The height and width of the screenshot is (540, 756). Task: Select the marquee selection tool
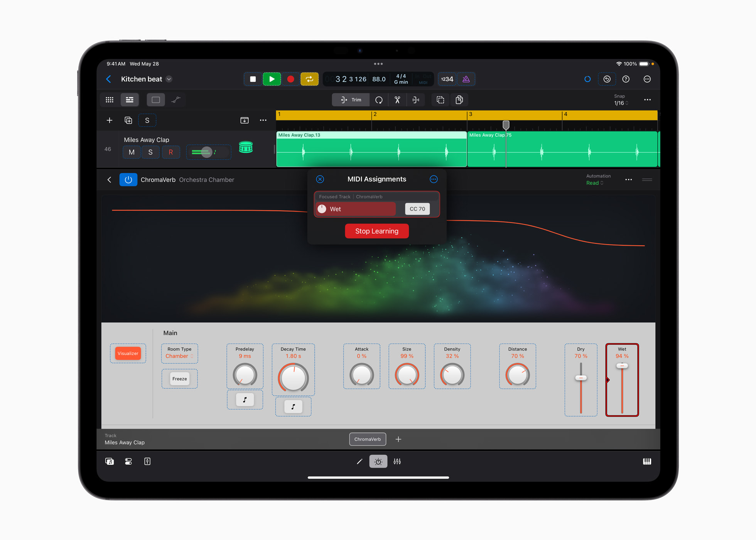[440, 100]
